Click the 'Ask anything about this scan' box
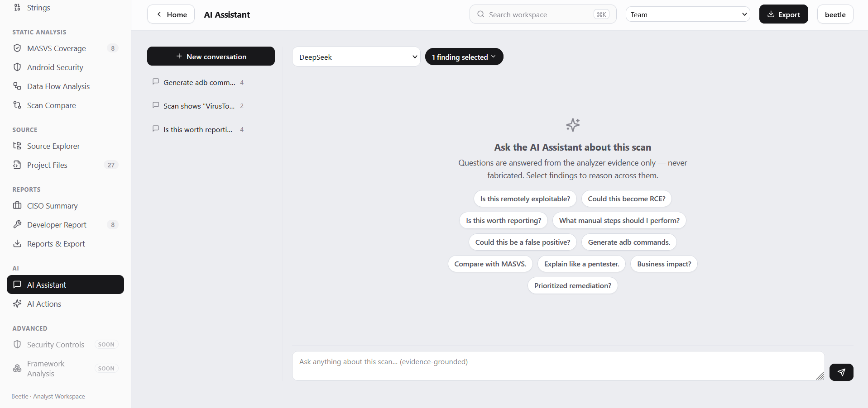Screen dimensions: 868x408 point(558,366)
